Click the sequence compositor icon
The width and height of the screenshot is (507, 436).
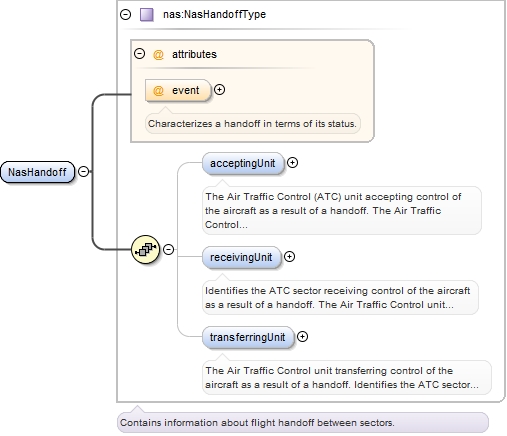tap(145, 249)
